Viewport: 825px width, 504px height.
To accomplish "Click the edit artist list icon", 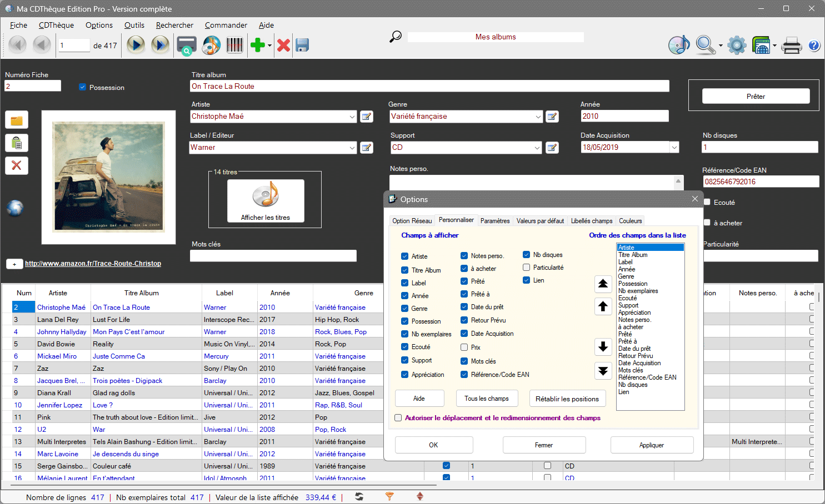I will (366, 117).
